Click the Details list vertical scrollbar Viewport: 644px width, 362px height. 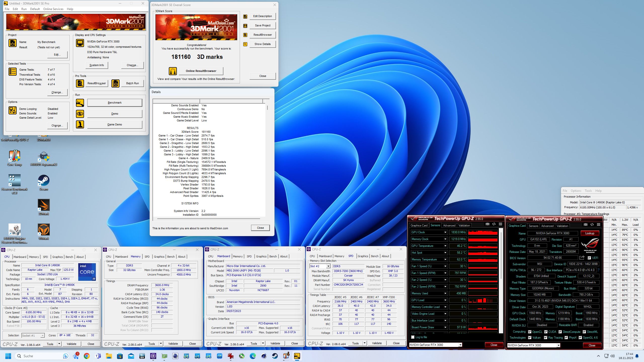(267, 160)
